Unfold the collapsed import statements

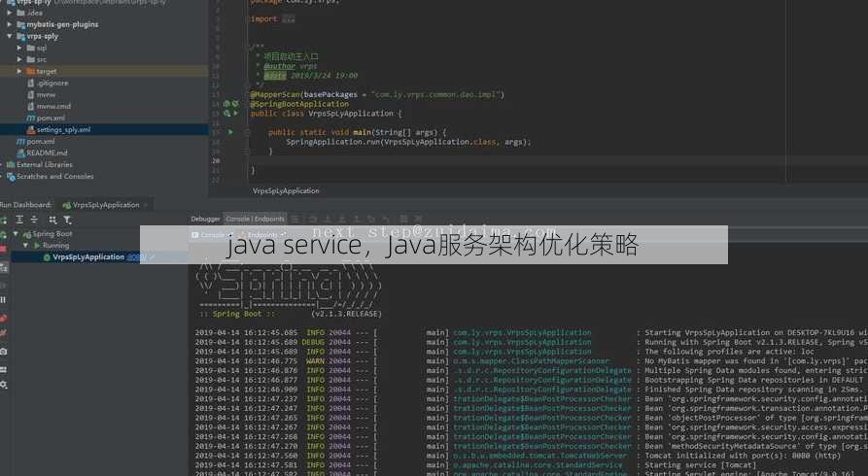(289, 18)
